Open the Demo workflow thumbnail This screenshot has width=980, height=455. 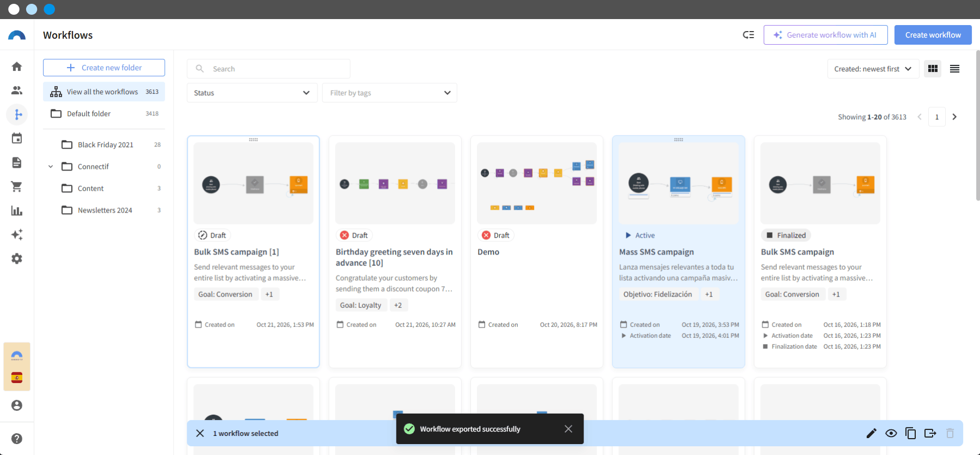pos(537,183)
